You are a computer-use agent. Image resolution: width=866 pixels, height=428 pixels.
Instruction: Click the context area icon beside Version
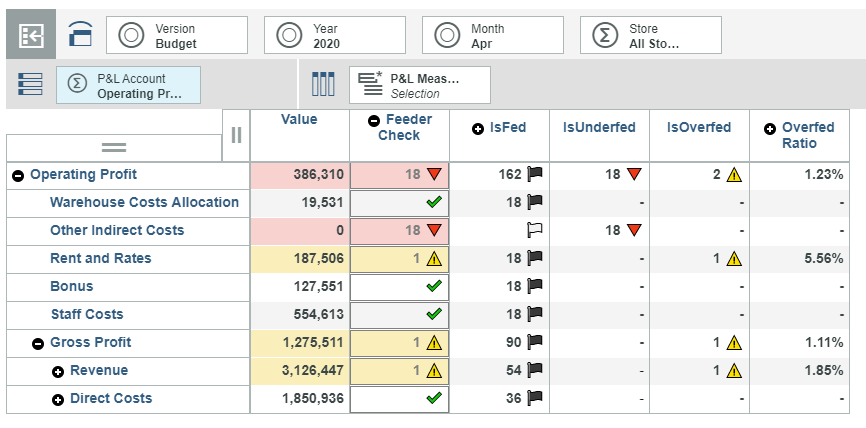(x=80, y=36)
